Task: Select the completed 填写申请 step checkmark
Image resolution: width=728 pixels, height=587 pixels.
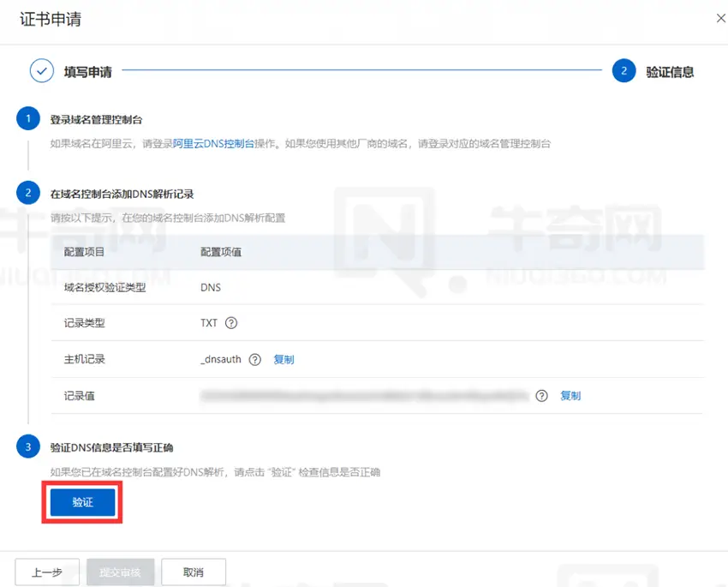Action: [42, 71]
